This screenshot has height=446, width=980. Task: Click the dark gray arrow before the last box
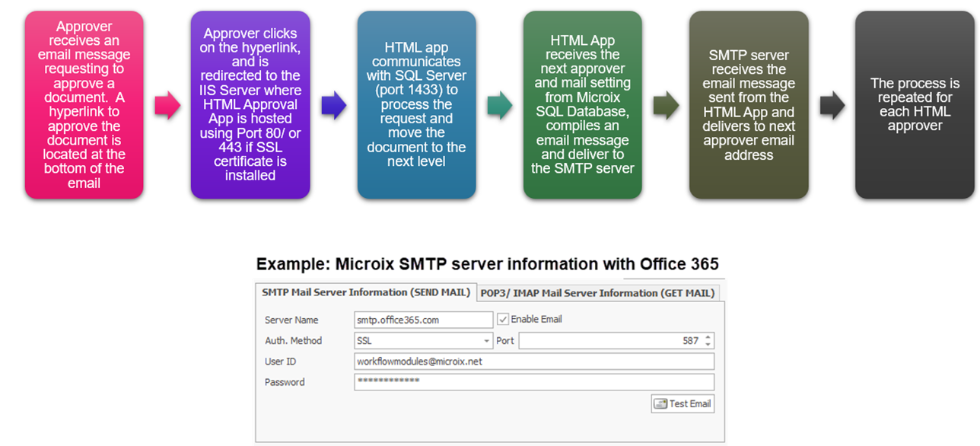[x=832, y=107]
